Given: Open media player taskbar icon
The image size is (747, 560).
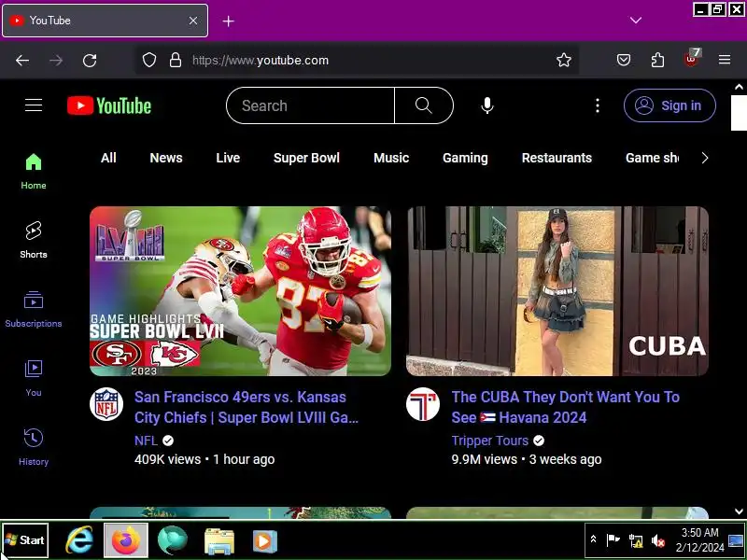Looking at the screenshot, I should (265, 541).
